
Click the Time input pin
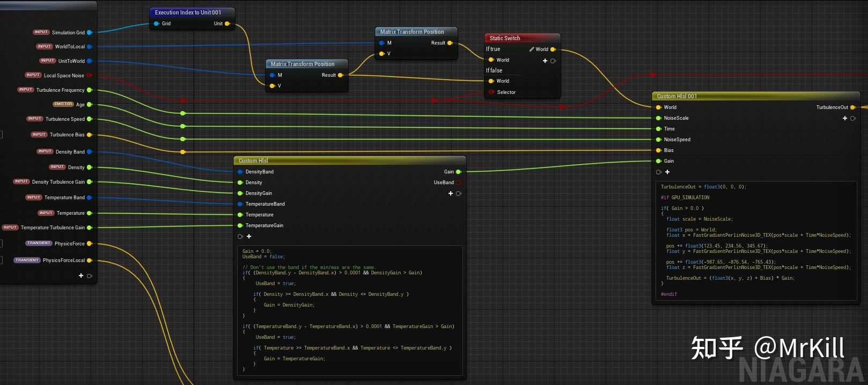[x=659, y=129]
